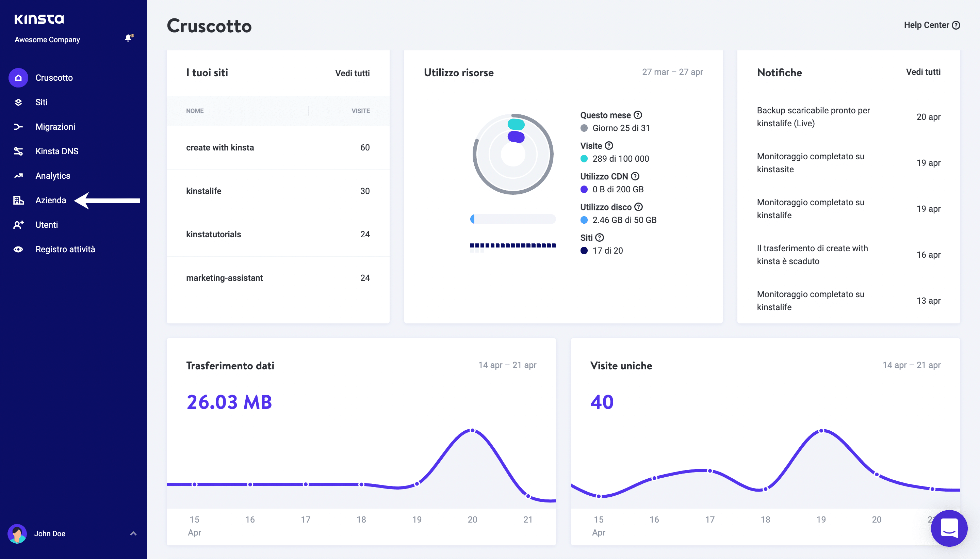Open the create with kinsta site

(278, 148)
